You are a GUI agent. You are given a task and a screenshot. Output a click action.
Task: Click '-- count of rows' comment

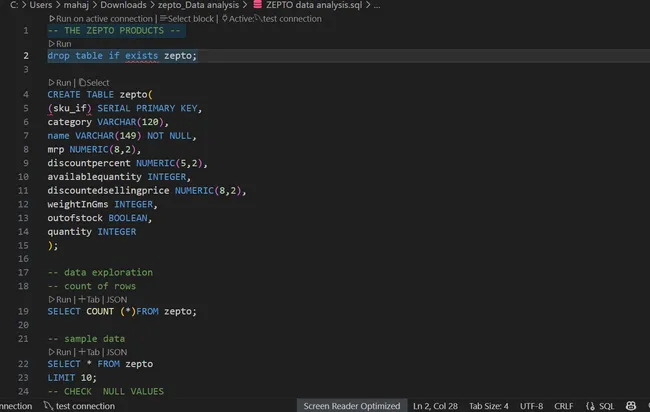point(92,286)
